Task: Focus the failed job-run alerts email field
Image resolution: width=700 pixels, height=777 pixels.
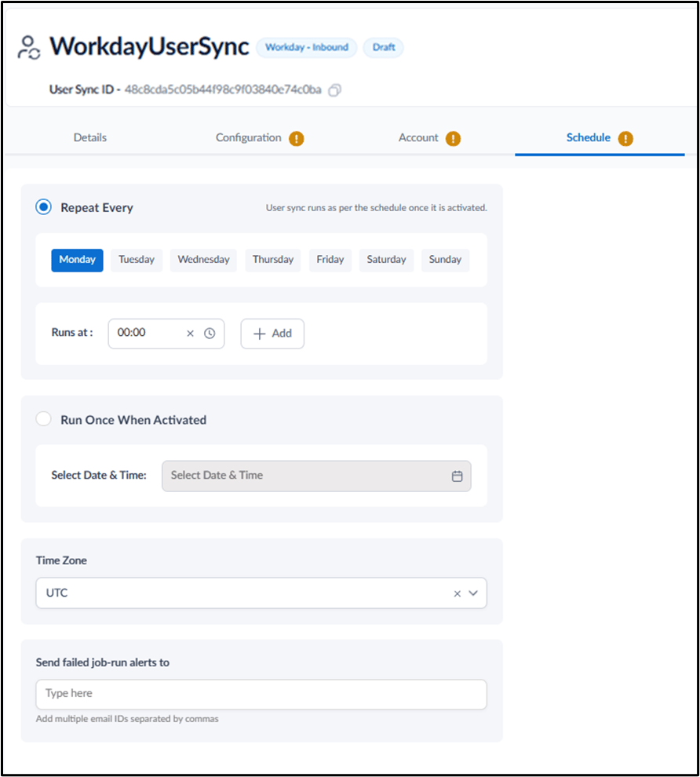Action: [261, 694]
